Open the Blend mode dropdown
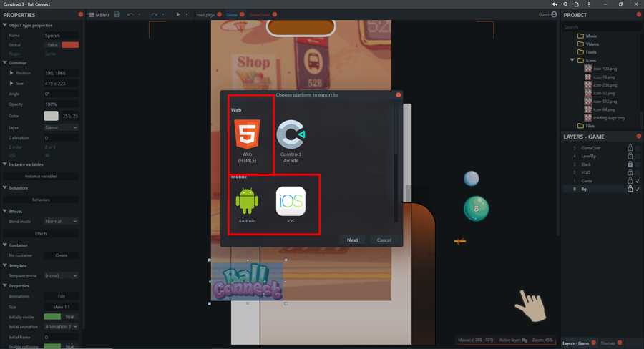The width and height of the screenshot is (644, 349). click(61, 222)
